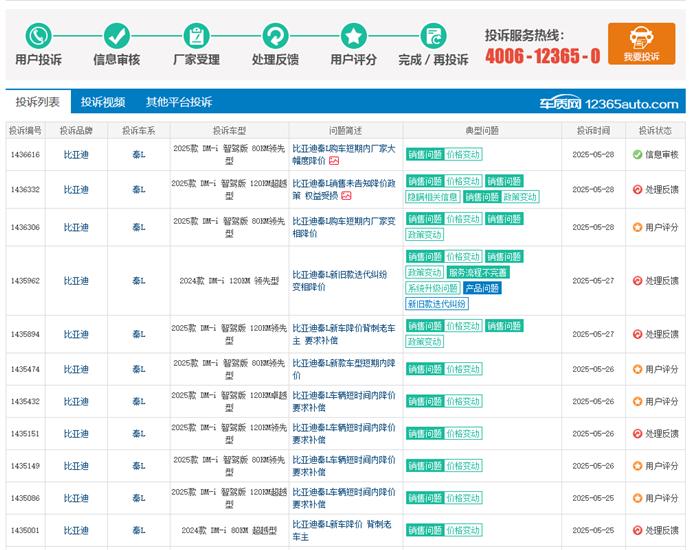Click the 投诉时间 column header
This screenshot has height=550, width=700.
click(x=593, y=130)
